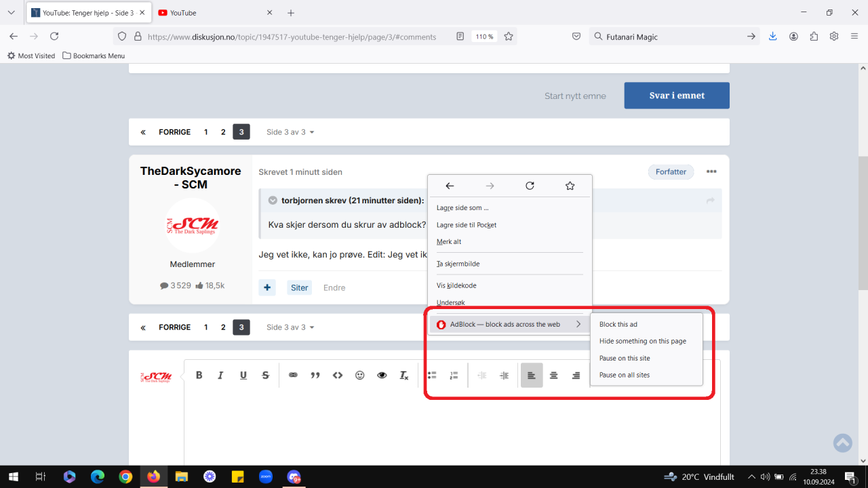Insert a link with the editor link icon

(293, 375)
